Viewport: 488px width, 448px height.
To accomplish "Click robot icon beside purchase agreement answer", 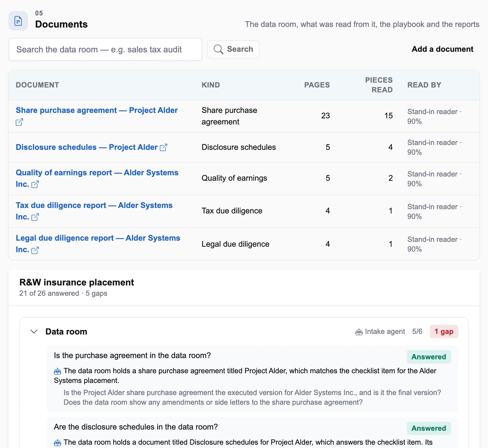I will point(57,371).
